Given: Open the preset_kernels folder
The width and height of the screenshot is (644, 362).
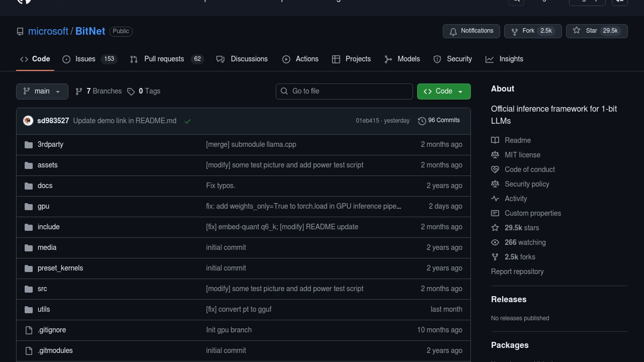Looking at the screenshot, I should tap(60, 268).
